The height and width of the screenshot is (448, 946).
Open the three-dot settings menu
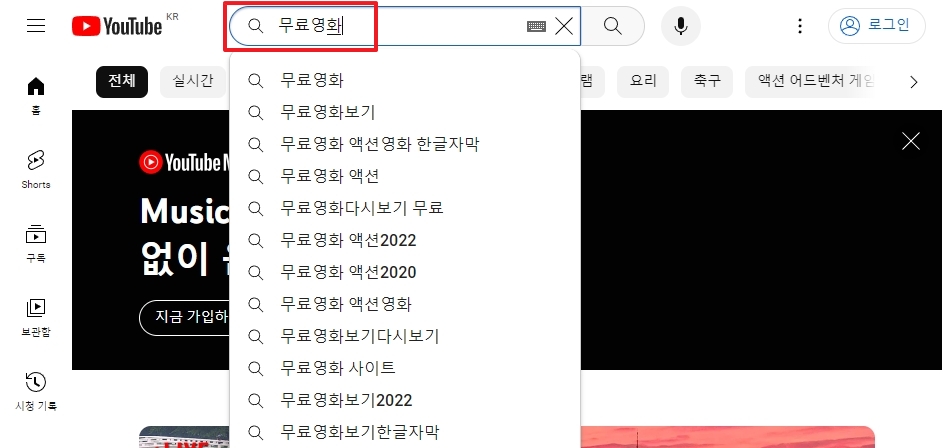tap(799, 26)
